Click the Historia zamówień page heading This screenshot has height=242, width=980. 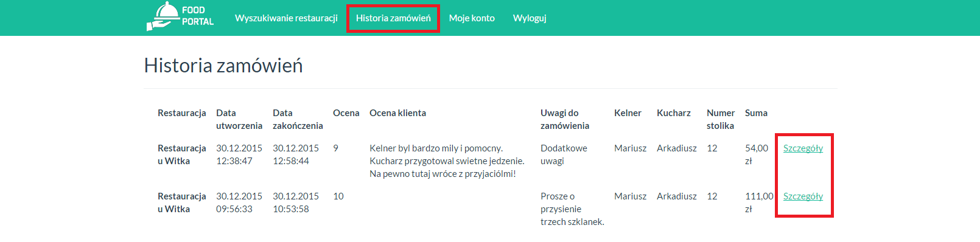[223, 66]
